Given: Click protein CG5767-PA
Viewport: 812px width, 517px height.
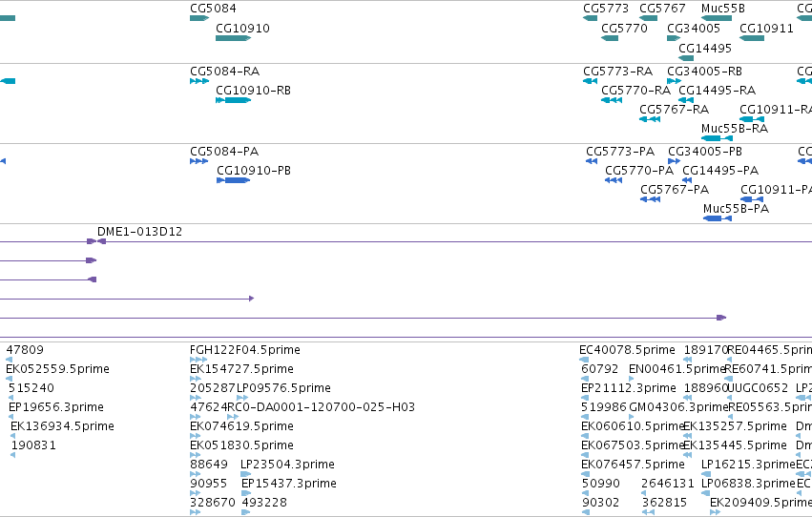Looking at the screenshot, I should tap(651, 199).
